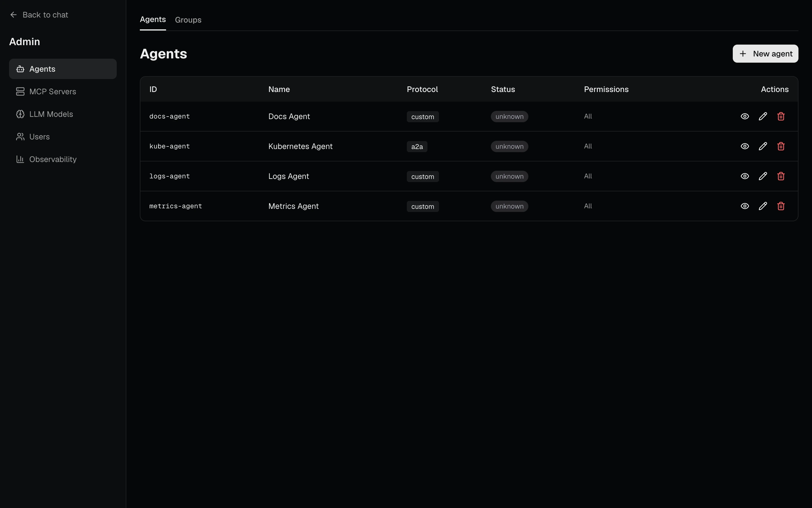Click the Status column header
Viewport: 812px width, 508px height.
click(503, 89)
